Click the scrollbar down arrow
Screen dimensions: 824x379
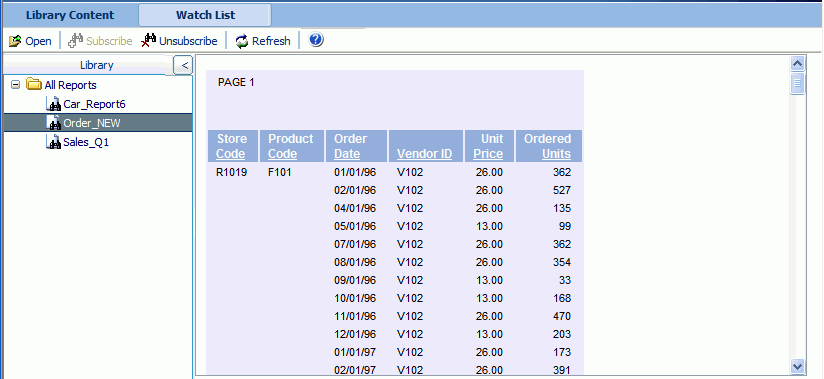pyautogui.click(x=798, y=366)
